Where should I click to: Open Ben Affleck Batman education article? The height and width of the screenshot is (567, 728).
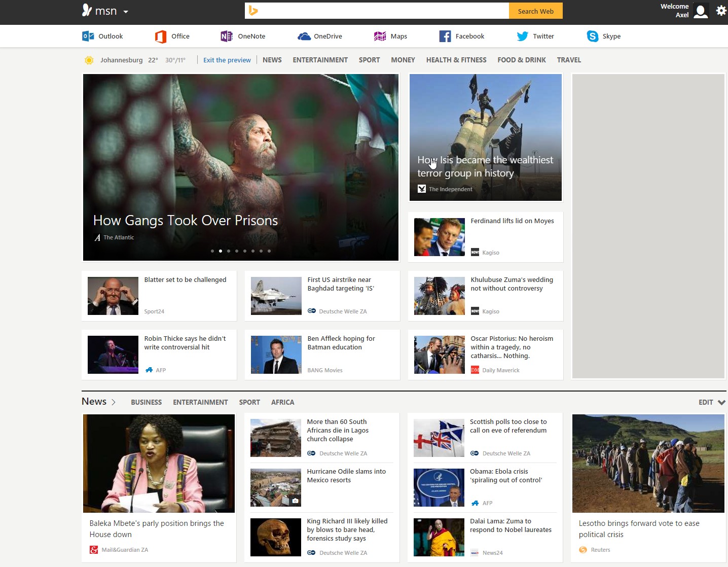click(x=341, y=343)
